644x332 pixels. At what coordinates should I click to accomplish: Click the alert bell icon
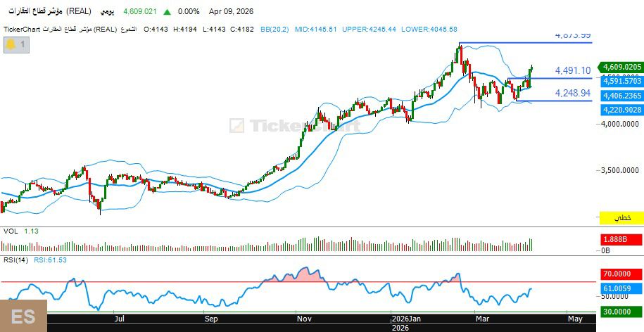pos(11,44)
